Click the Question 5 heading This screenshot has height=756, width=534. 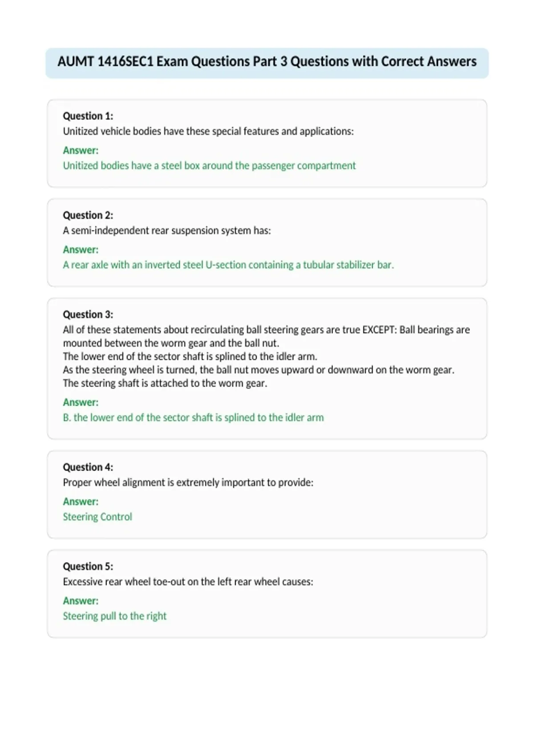pos(88,566)
